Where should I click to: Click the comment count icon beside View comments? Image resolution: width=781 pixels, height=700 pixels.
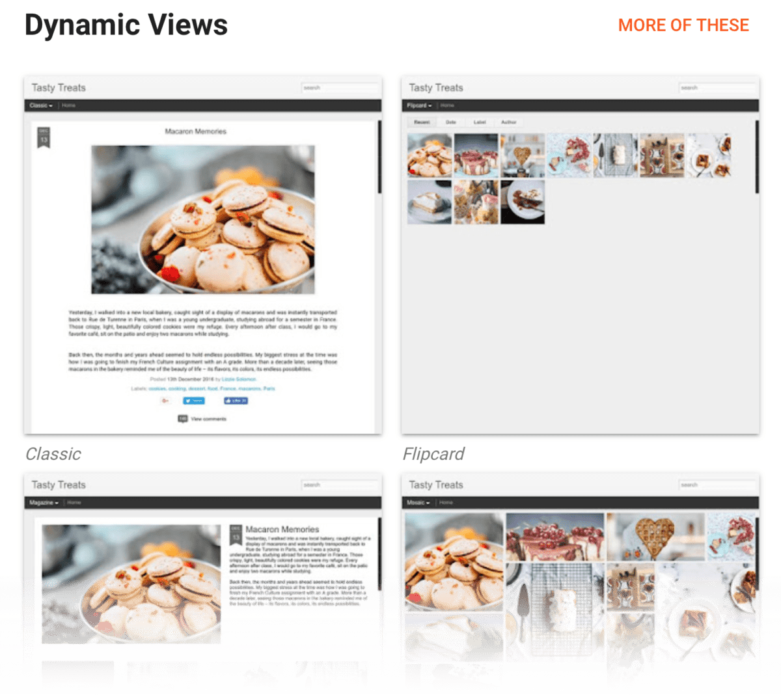(x=183, y=419)
